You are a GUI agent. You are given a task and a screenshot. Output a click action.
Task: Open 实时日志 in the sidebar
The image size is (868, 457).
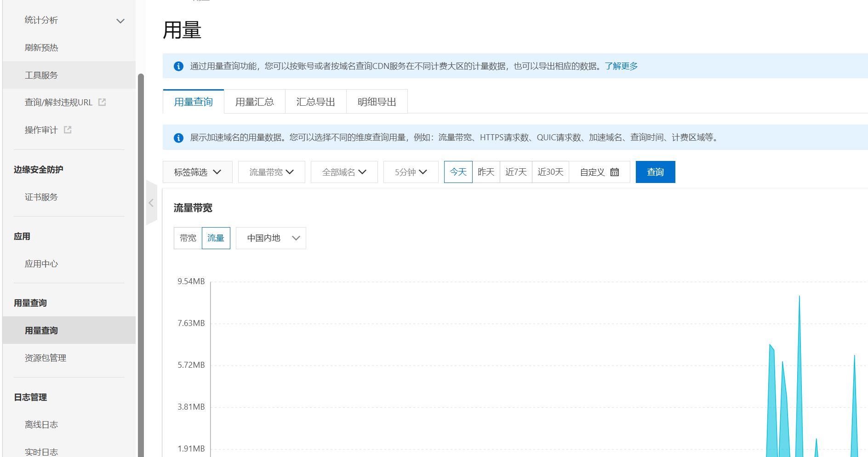tap(41, 452)
